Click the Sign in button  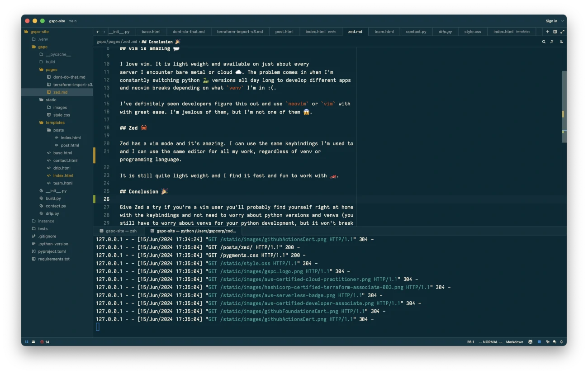click(551, 21)
